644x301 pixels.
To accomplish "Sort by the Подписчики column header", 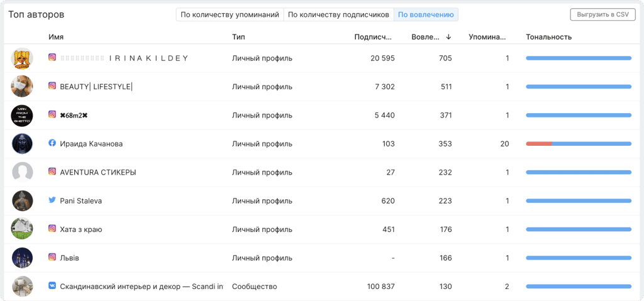I will coord(373,37).
